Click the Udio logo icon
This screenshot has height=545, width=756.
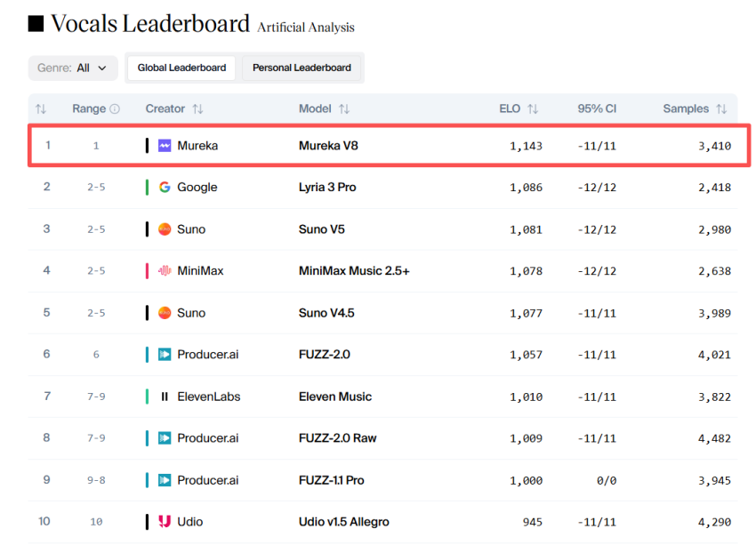pos(165,522)
